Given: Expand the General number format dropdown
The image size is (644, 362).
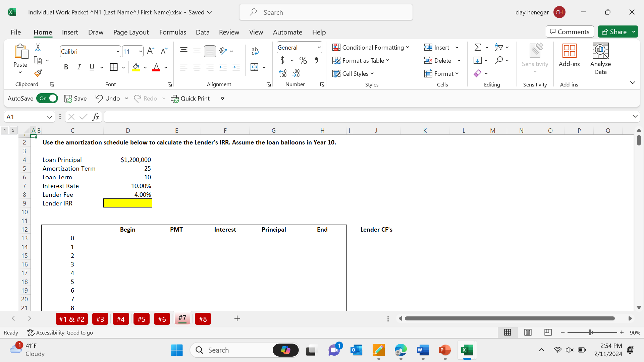Looking at the screenshot, I should pyautogui.click(x=319, y=48).
